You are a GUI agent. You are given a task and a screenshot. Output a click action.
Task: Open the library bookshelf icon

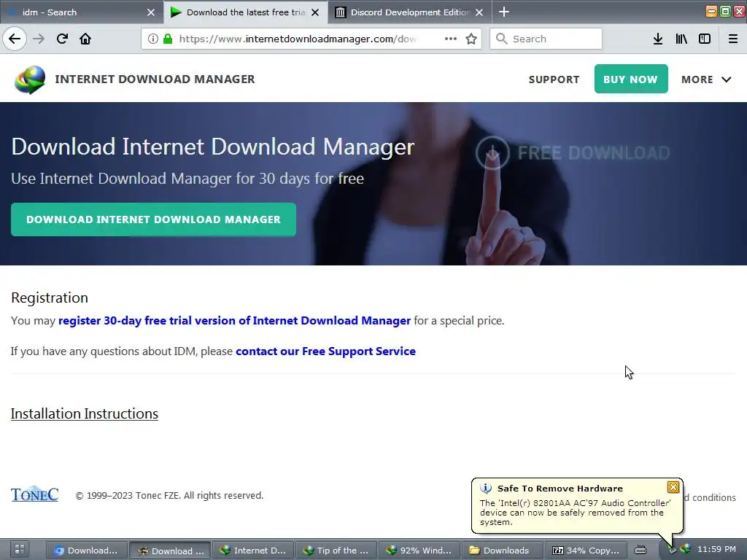point(681,39)
